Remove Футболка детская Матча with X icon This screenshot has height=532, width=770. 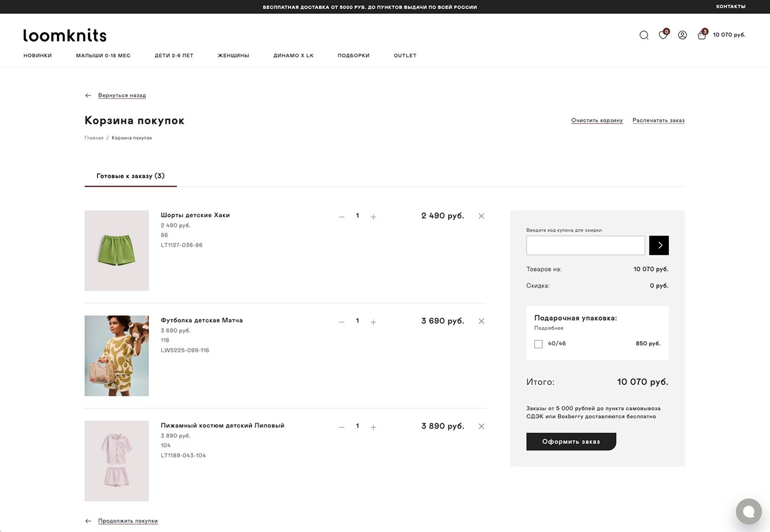[482, 321]
